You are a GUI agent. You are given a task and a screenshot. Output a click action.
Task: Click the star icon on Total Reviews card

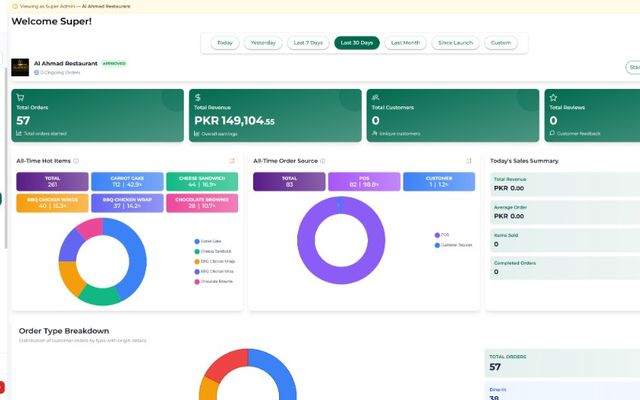pos(553,98)
